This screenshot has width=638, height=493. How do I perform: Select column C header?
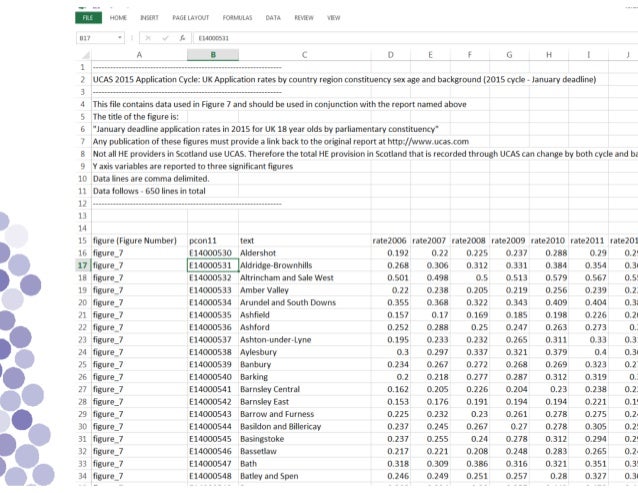(304, 55)
